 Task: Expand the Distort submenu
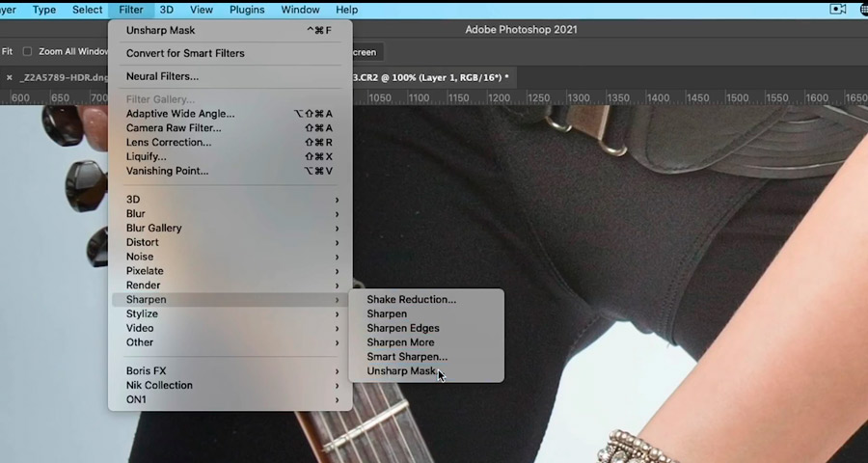[230, 242]
